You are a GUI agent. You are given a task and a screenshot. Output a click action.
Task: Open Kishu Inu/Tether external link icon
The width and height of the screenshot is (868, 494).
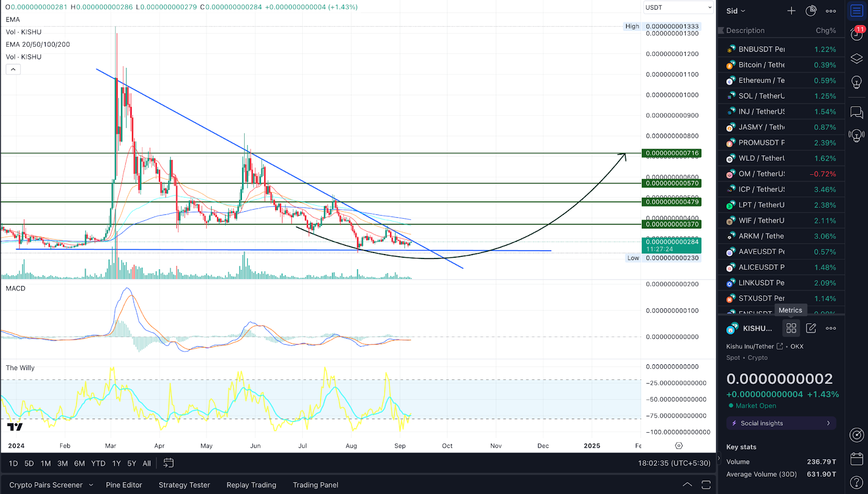780,346
